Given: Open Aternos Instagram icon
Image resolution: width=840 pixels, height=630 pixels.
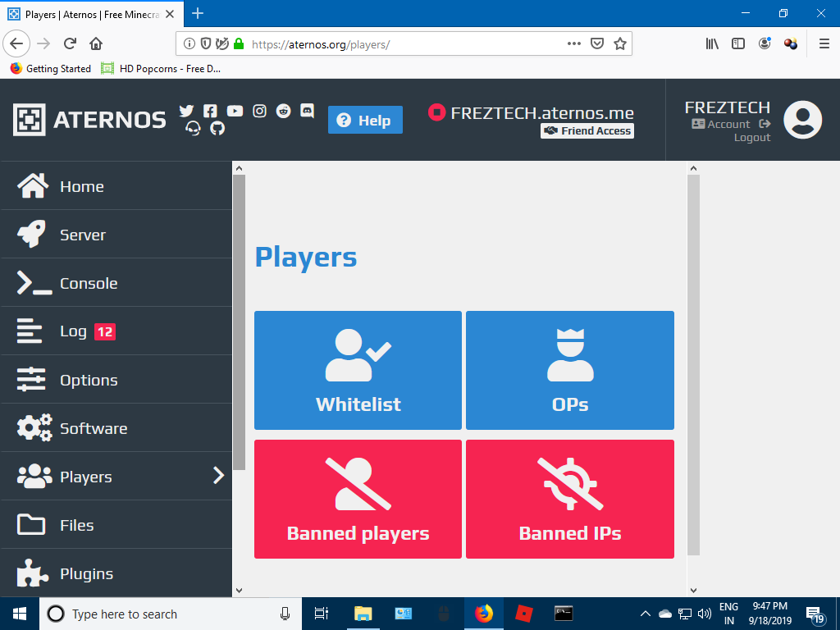Looking at the screenshot, I should 259,111.
